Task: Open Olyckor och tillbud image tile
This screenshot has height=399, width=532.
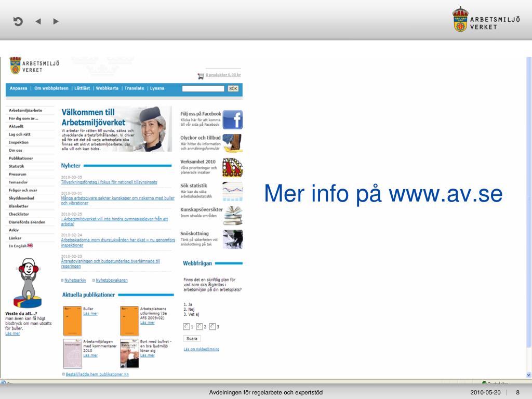Action: point(232,143)
